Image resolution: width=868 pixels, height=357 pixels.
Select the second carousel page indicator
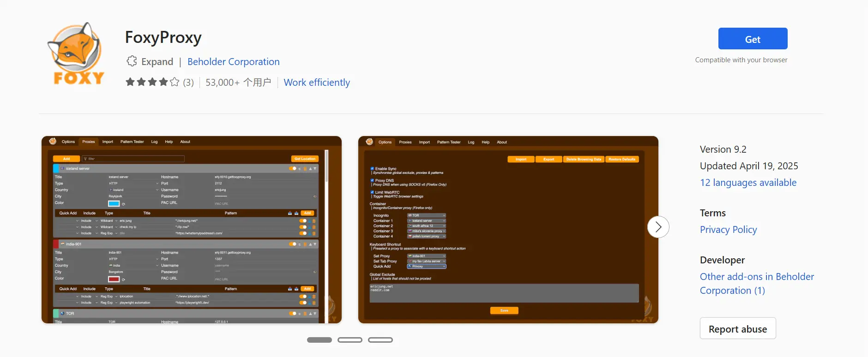pyautogui.click(x=350, y=340)
